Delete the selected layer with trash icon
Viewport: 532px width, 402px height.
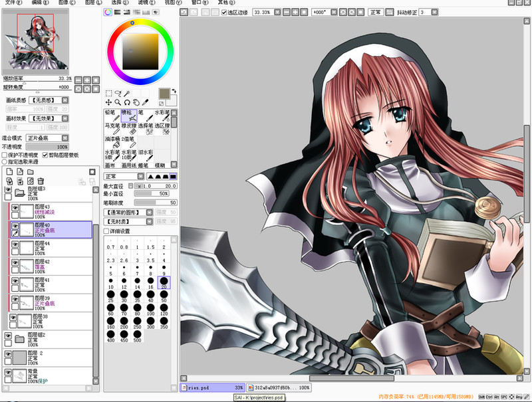[41, 181]
